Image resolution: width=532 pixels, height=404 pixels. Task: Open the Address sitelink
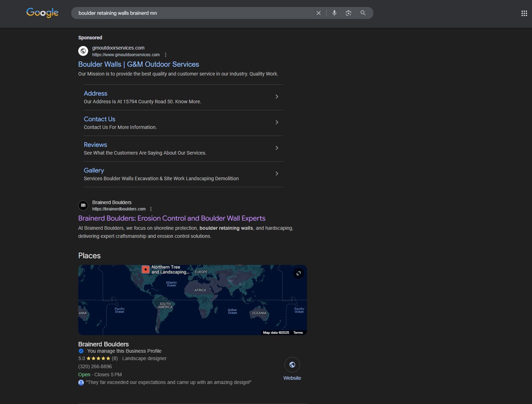click(x=95, y=93)
